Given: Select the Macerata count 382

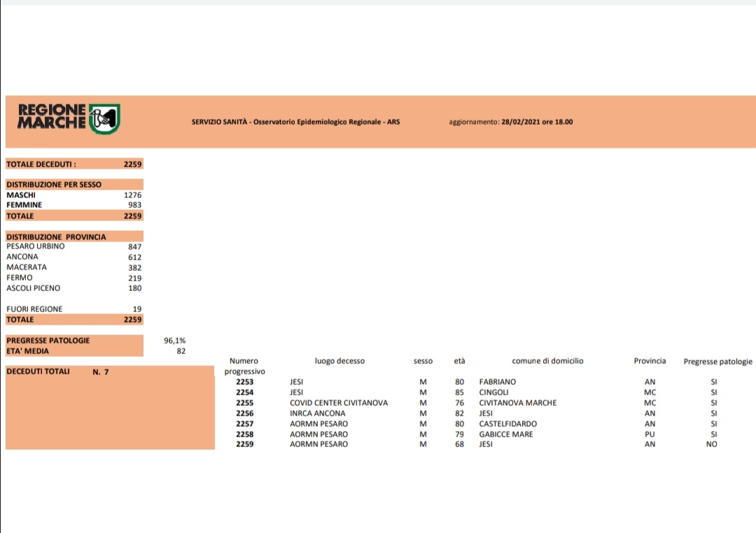Looking at the screenshot, I should click(135, 268).
